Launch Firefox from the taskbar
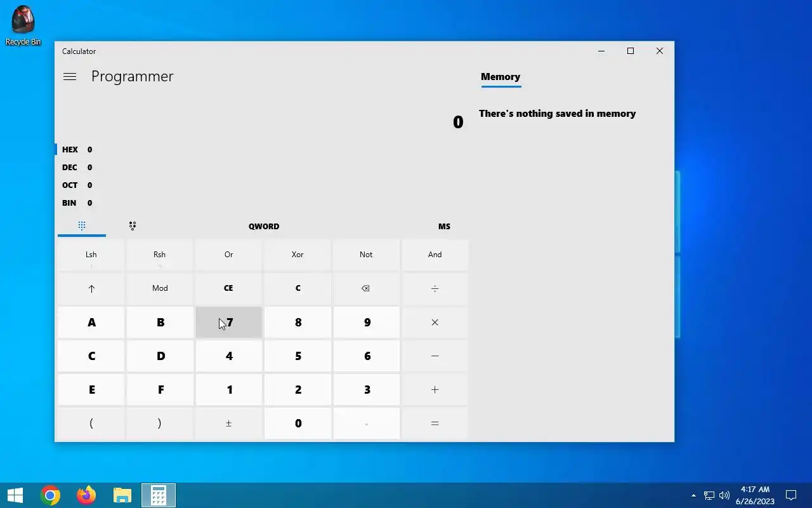 [86, 495]
